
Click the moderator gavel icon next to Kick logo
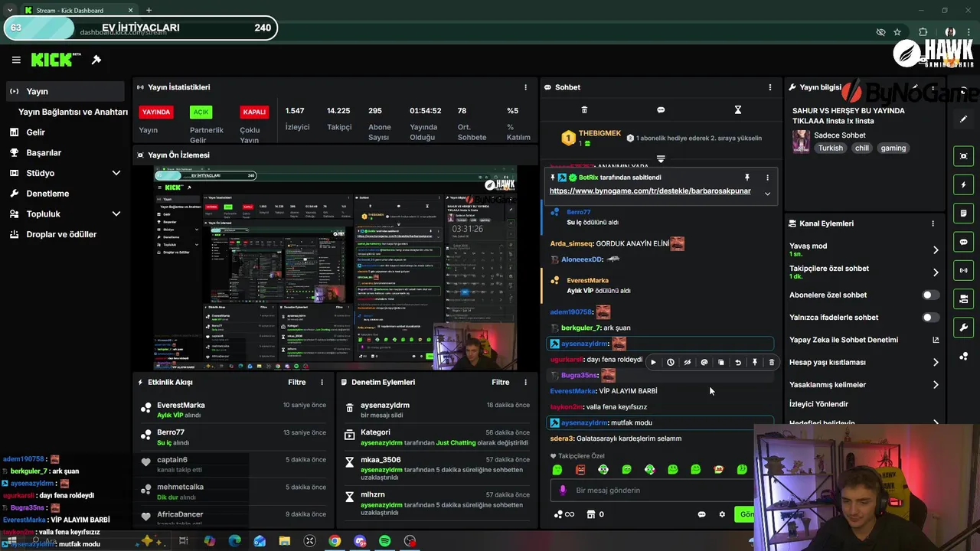point(96,60)
